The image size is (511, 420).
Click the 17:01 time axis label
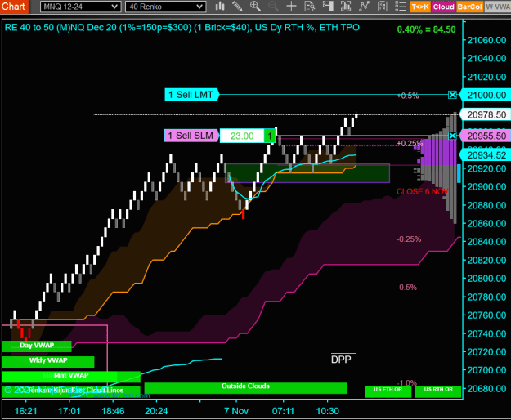click(69, 411)
